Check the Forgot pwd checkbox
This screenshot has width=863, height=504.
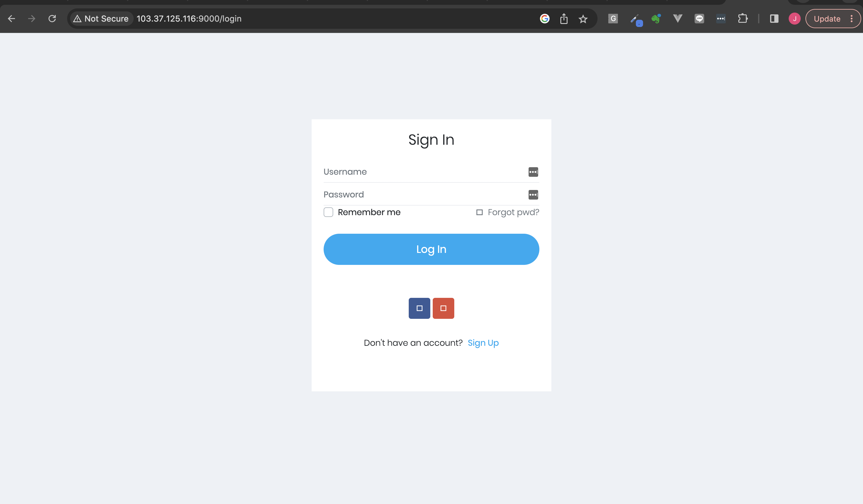pos(479,212)
